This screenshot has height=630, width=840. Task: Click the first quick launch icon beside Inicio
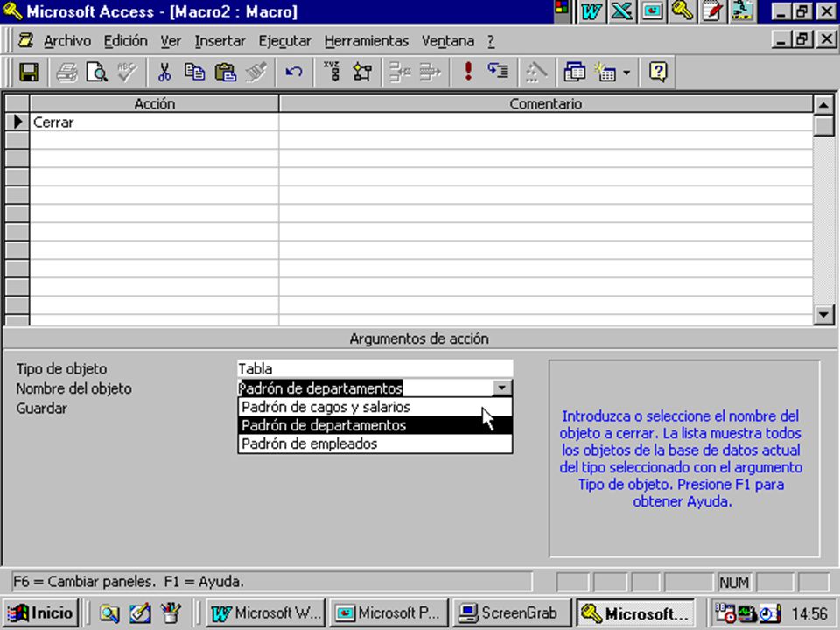(109, 612)
